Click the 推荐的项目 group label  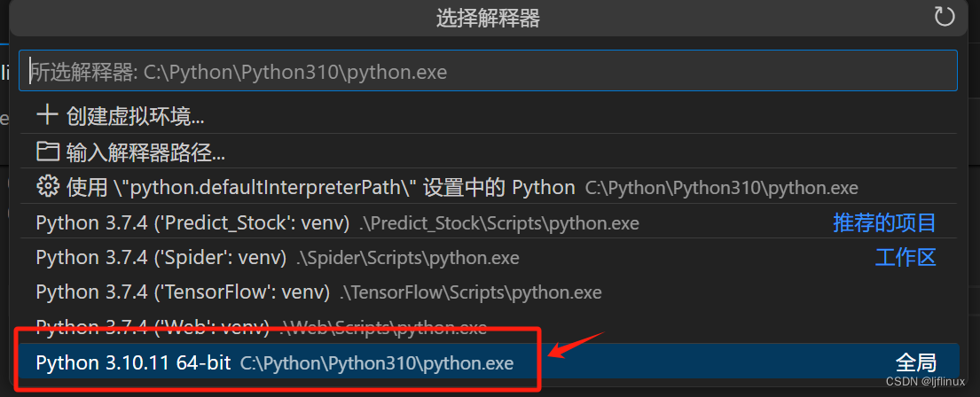coord(884,222)
